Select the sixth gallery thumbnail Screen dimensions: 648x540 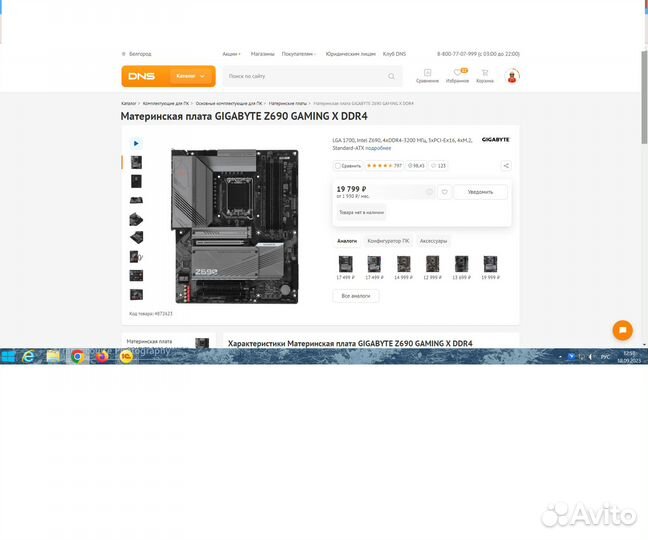point(136,257)
